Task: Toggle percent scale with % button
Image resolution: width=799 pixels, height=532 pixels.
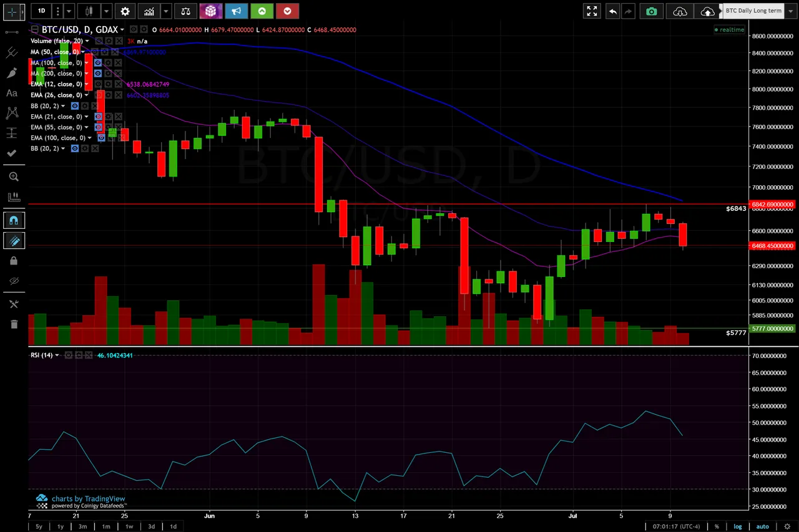Action: coord(717,526)
